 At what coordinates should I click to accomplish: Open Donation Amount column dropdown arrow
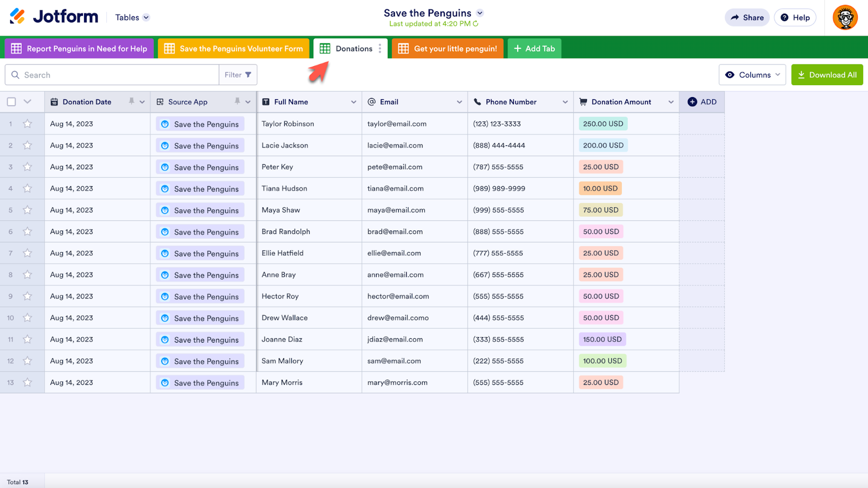671,102
